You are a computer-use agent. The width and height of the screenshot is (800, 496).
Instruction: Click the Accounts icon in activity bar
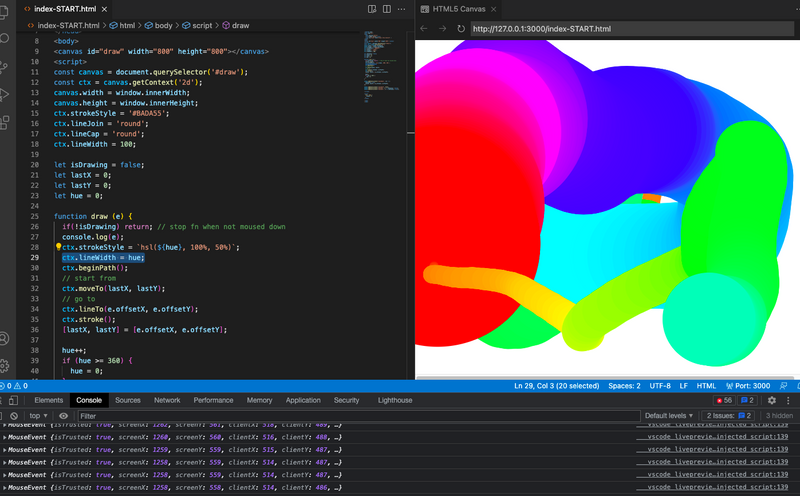(x=5, y=340)
